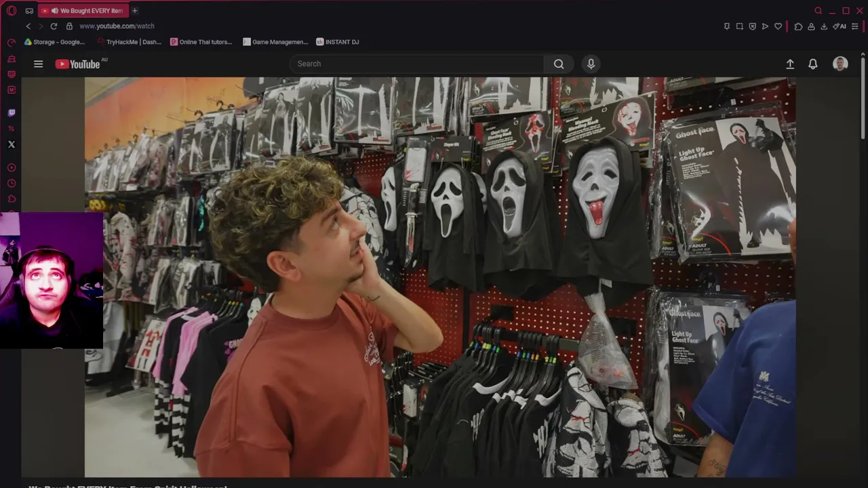View site security padlock information
Screen dimensions: 868x488
click(x=69, y=26)
